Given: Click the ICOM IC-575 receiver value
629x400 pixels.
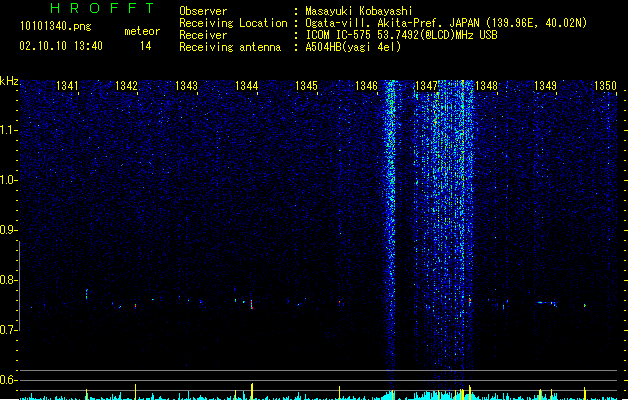Looking at the screenshot, I should pos(402,35).
